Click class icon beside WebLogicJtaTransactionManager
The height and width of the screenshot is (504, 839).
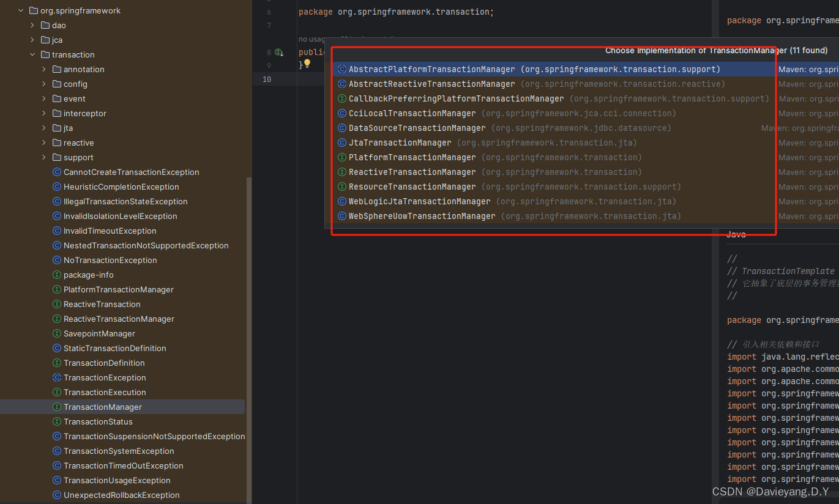pyautogui.click(x=342, y=201)
